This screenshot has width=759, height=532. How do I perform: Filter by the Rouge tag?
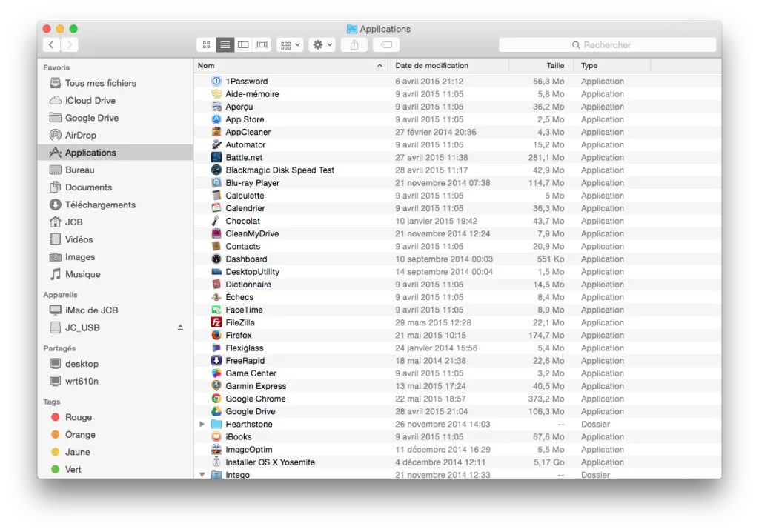pos(115,417)
